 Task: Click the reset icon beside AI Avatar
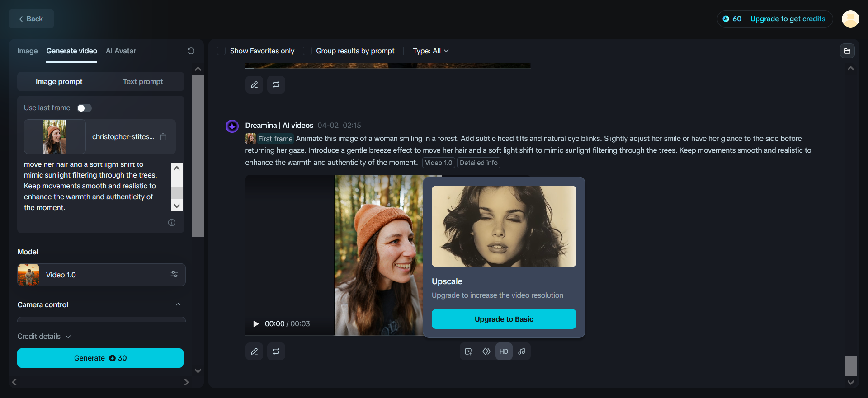pos(191,51)
